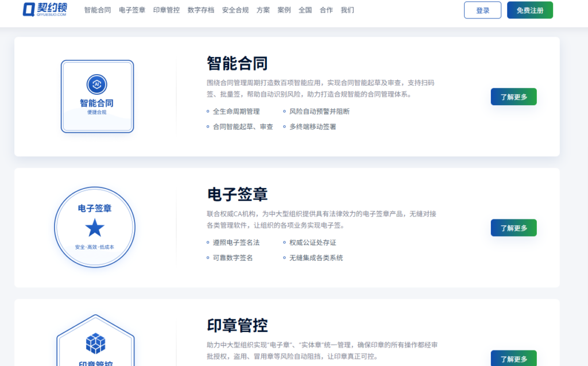588x366 pixels.
Task: Click the 登录 button
Action: (x=482, y=10)
